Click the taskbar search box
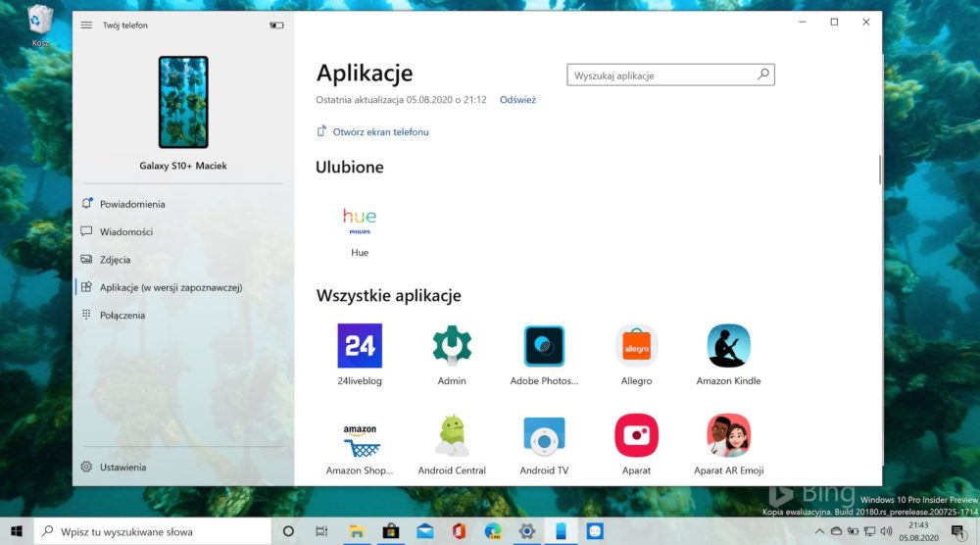980x545 pixels. (153, 531)
